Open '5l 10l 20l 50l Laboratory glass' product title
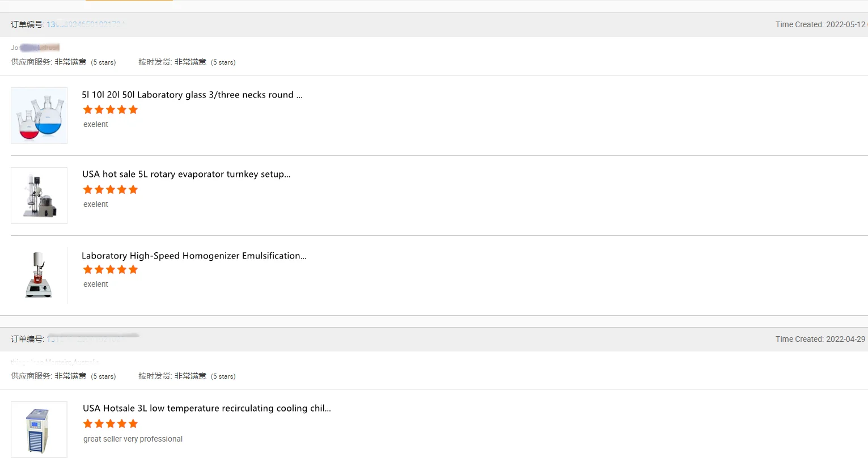 pos(192,95)
